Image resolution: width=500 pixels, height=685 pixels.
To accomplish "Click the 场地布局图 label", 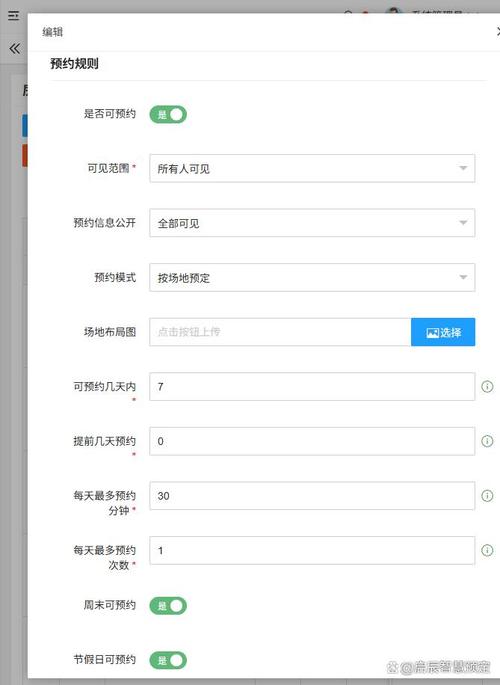I will tap(110, 332).
